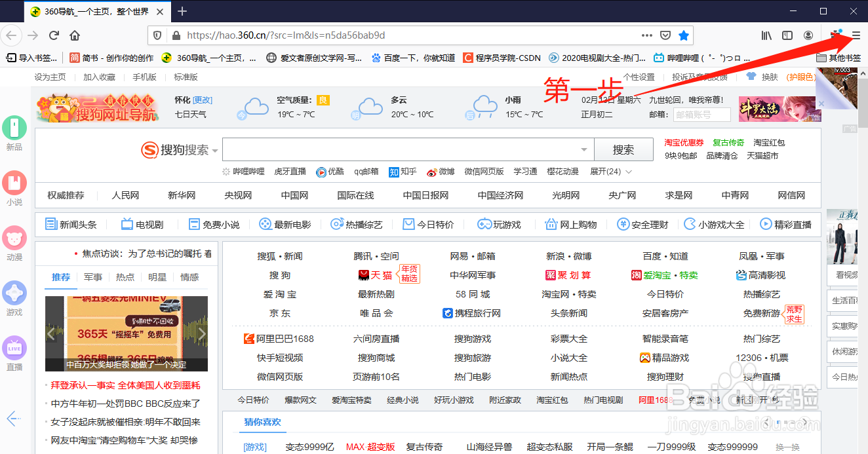The image size is (868, 454).
Task: Show next news carousel image
Action: click(x=202, y=334)
